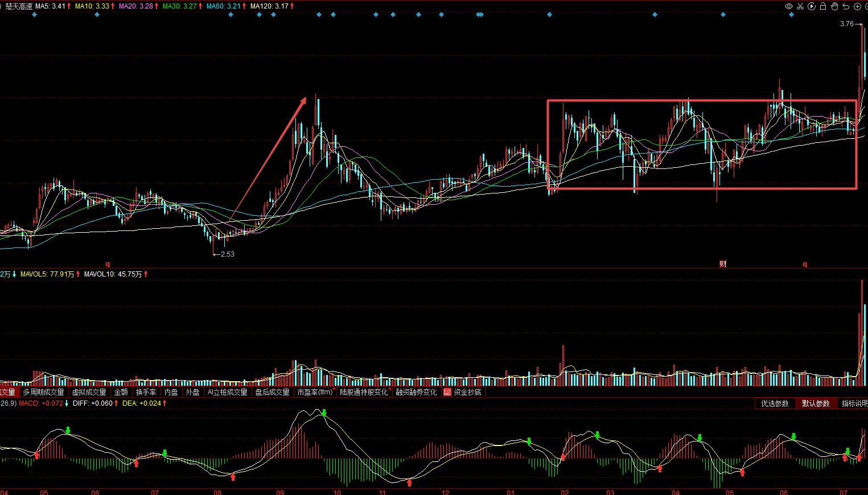Select the hand pan tool
The height and width of the screenshot is (495, 868).
(834, 6)
